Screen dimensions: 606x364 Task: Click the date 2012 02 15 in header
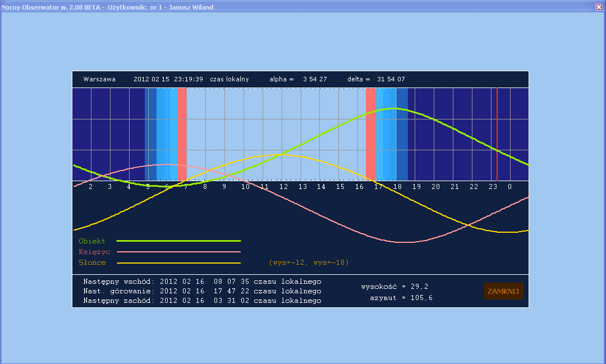[x=151, y=79]
